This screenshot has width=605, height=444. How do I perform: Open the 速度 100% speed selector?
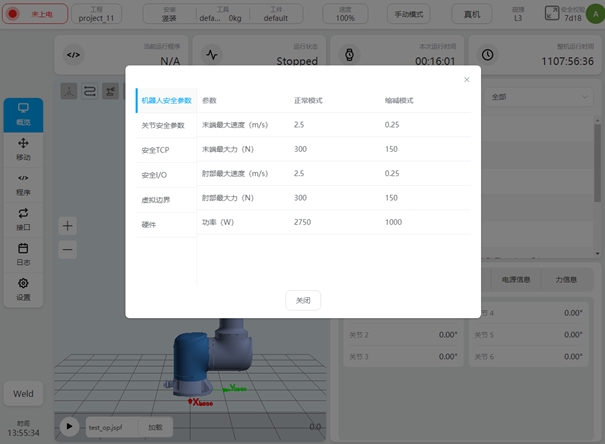[345, 15]
